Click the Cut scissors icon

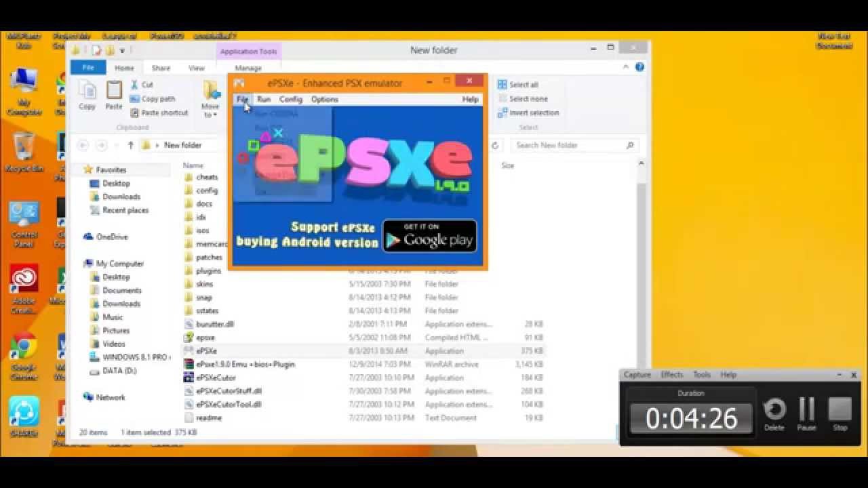tap(134, 85)
